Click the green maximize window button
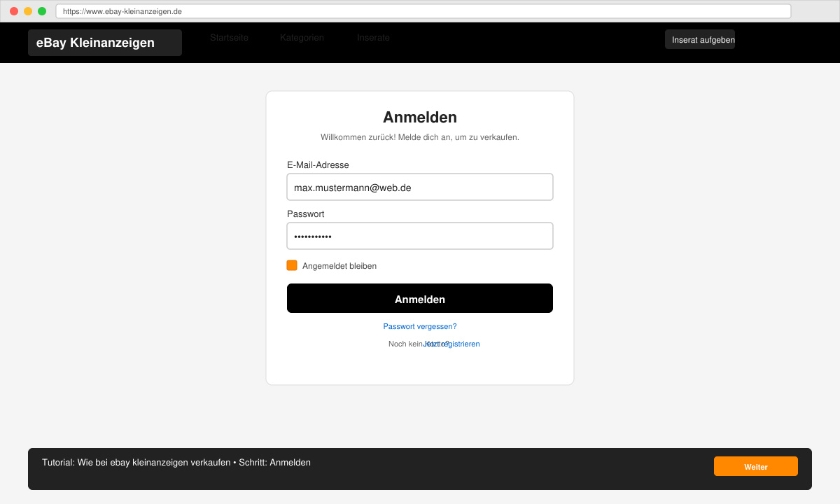Viewport: 840px width, 504px height. [42, 11]
